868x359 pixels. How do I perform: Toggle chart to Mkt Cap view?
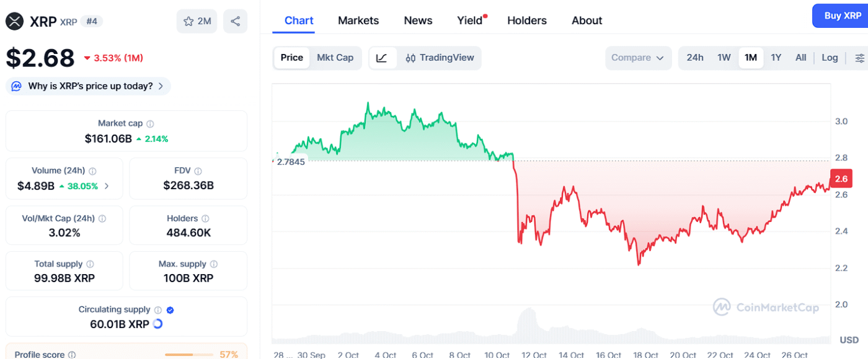(335, 58)
